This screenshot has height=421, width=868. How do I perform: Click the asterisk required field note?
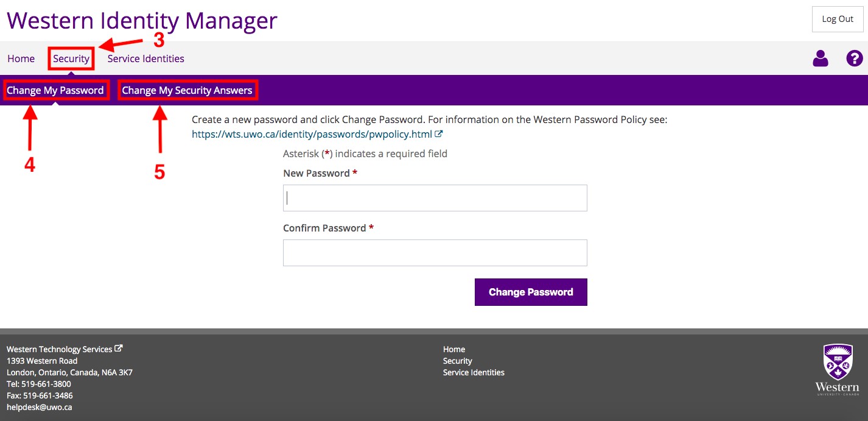(365, 154)
